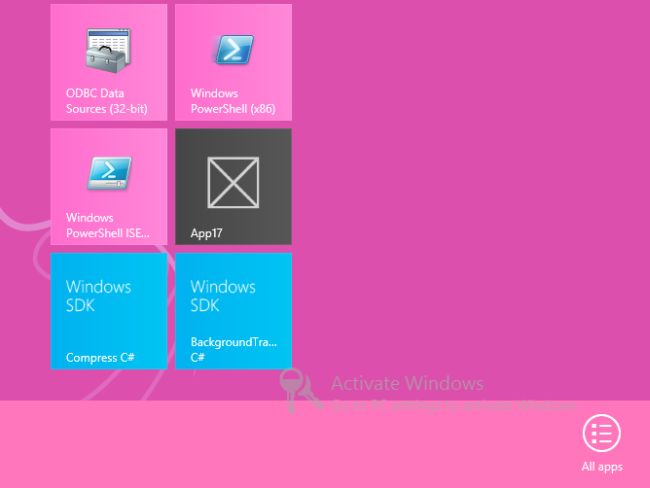Click the All apps label

click(x=602, y=467)
